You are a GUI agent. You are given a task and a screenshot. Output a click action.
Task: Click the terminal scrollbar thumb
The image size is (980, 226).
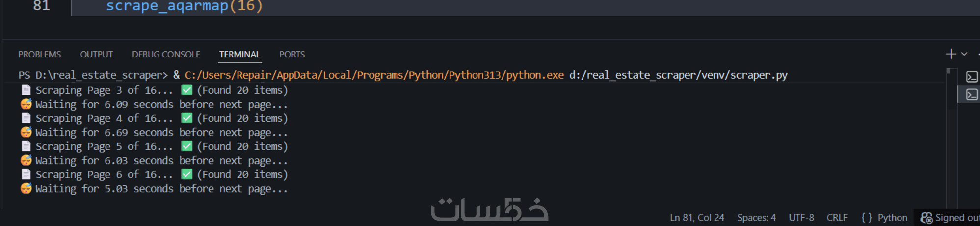click(x=949, y=72)
